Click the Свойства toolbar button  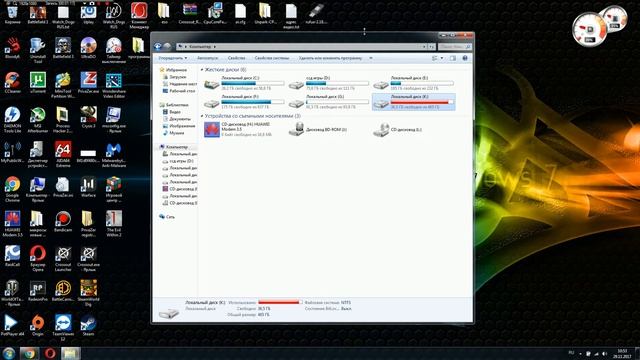(x=236, y=58)
